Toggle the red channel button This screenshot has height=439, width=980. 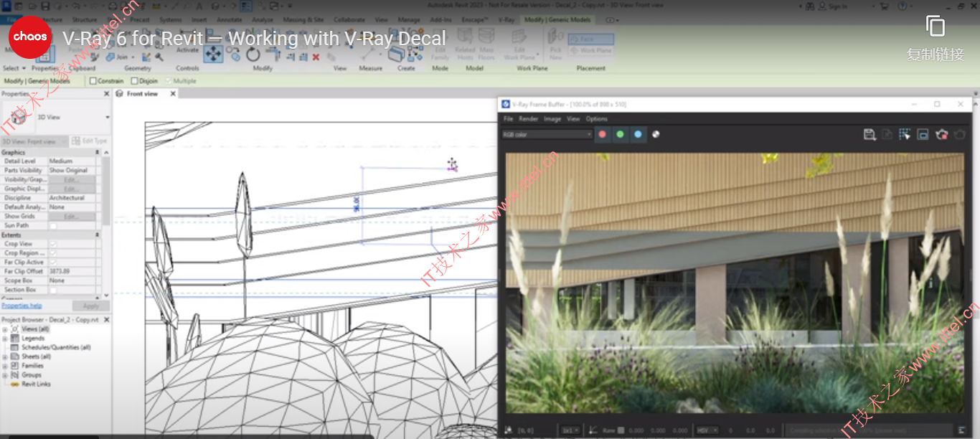tap(603, 134)
